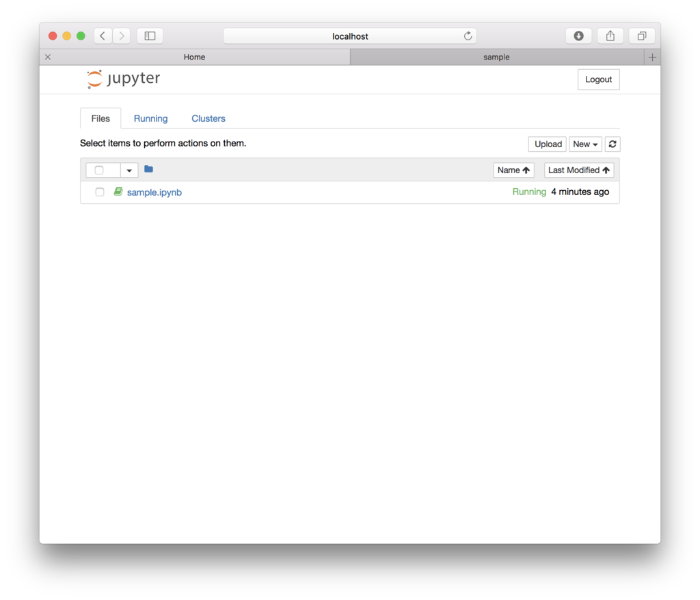Select the Home browser tab

pos(195,57)
